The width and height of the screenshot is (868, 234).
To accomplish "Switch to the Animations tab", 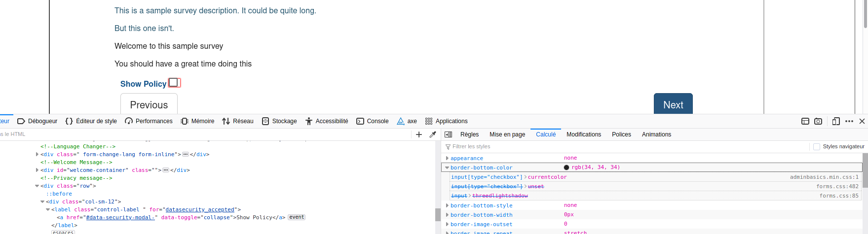I will click(656, 134).
